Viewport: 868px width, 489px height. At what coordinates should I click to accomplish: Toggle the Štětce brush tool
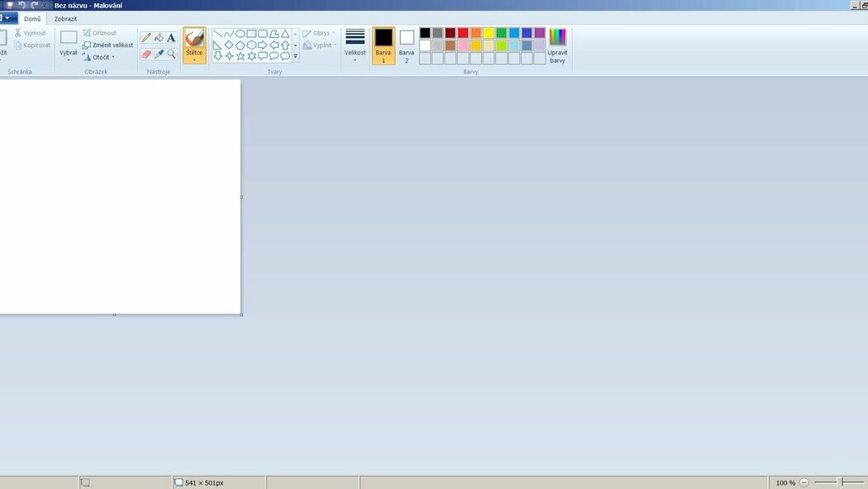point(194,45)
